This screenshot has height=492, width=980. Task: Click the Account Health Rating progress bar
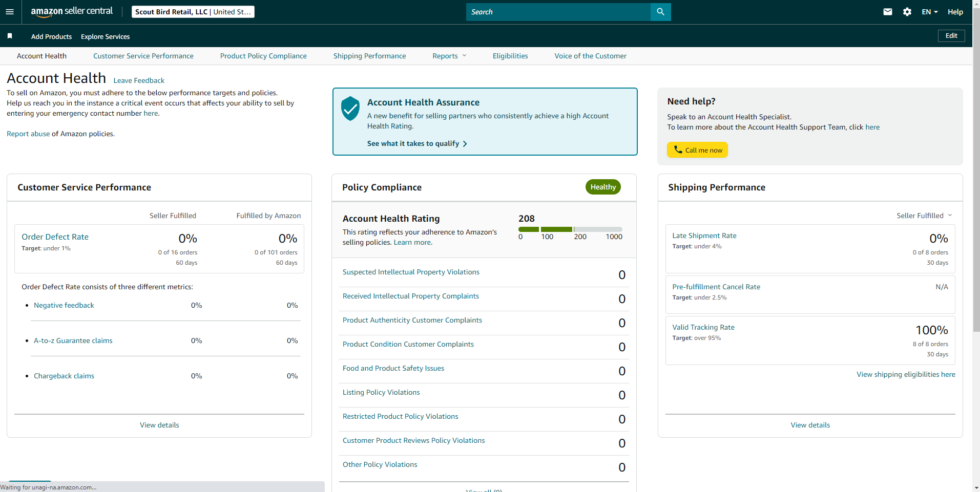(x=570, y=229)
